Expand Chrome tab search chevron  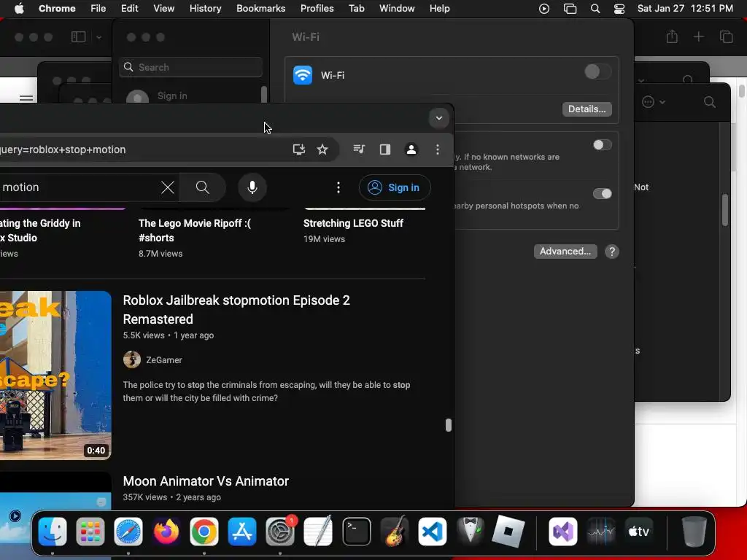(438, 118)
